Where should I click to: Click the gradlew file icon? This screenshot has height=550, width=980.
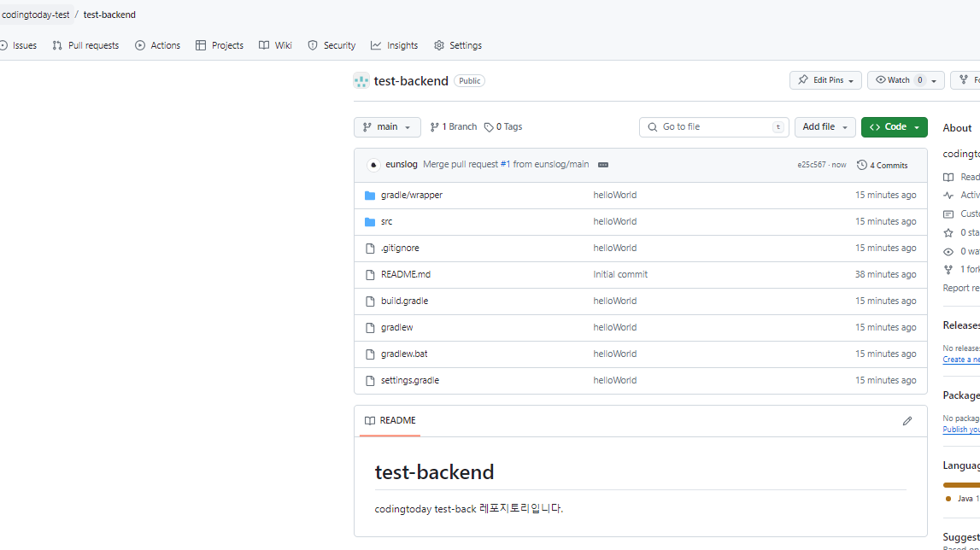[x=370, y=327]
